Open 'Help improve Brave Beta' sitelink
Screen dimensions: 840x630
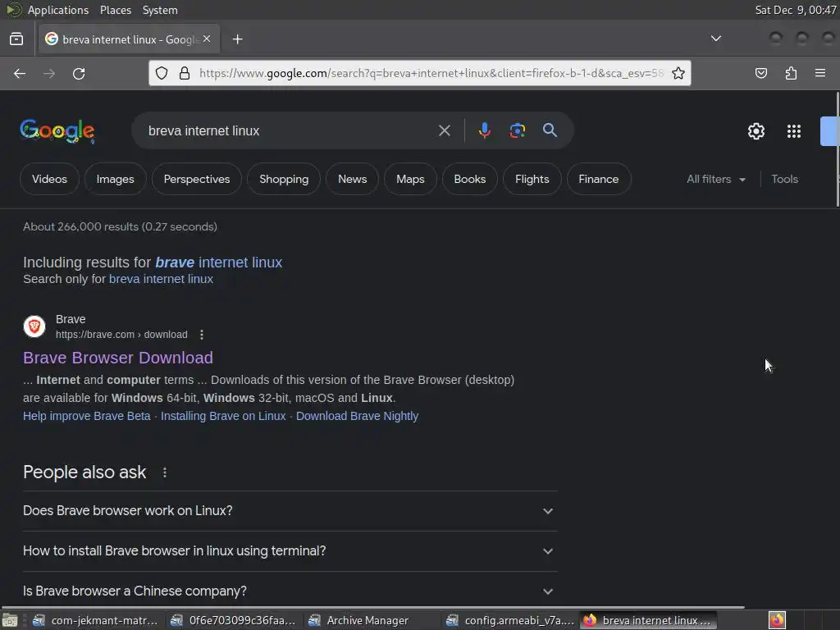(87, 416)
